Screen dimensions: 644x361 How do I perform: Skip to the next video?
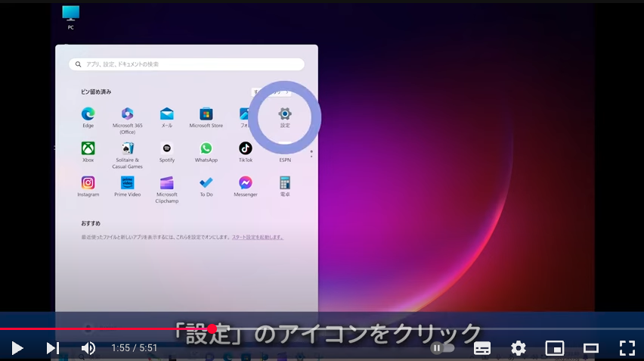53,348
